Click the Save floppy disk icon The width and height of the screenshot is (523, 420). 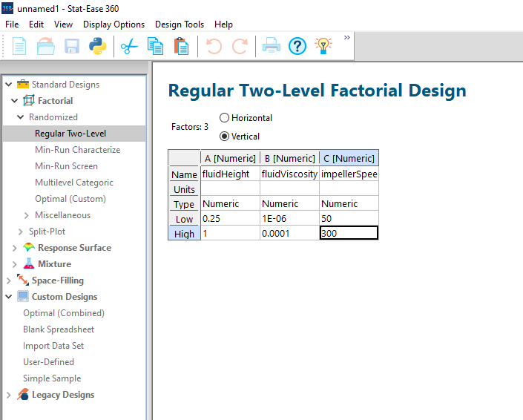point(72,46)
